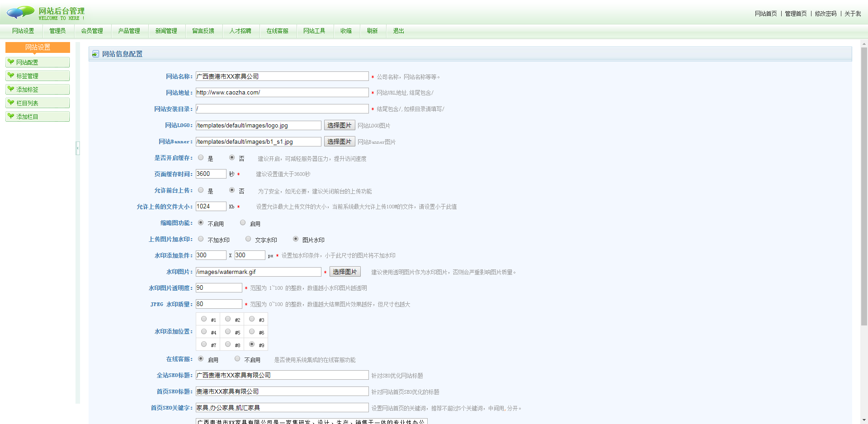
Task: Click the scrollbar down arrow
Action: (864, 420)
